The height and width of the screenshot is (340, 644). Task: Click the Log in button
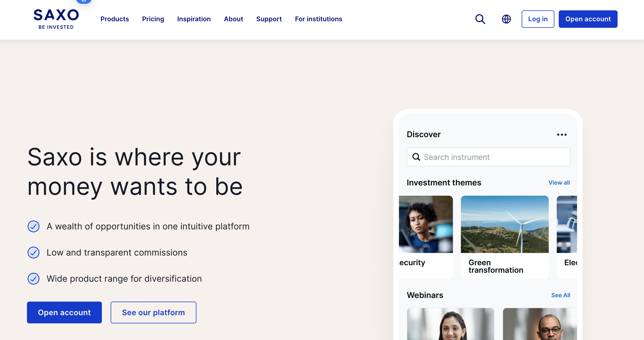tap(538, 19)
